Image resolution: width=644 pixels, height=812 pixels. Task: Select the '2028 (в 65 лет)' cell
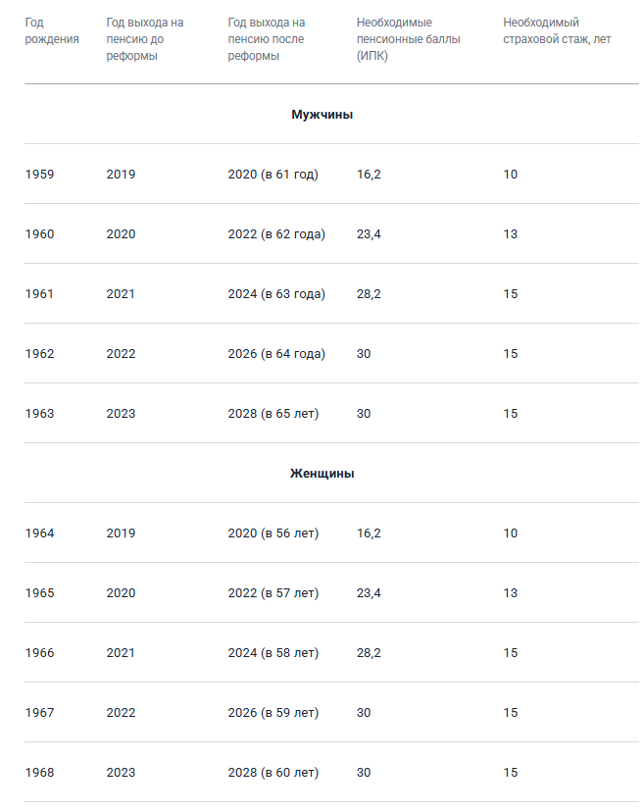(x=272, y=414)
